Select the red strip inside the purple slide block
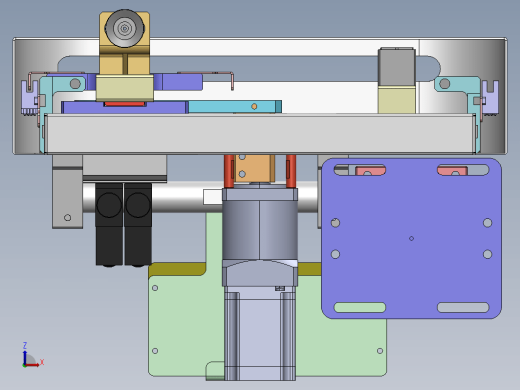 tap(125, 104)
